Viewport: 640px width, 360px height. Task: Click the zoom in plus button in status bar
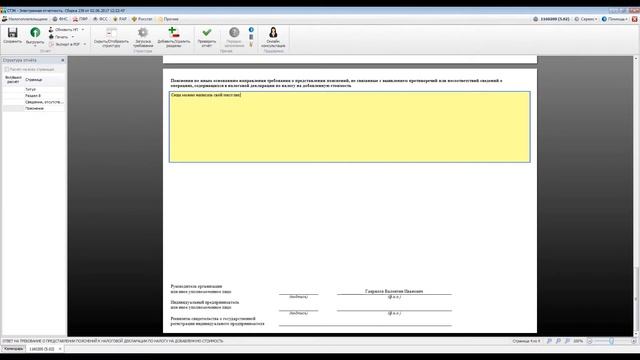coord(634,341)
